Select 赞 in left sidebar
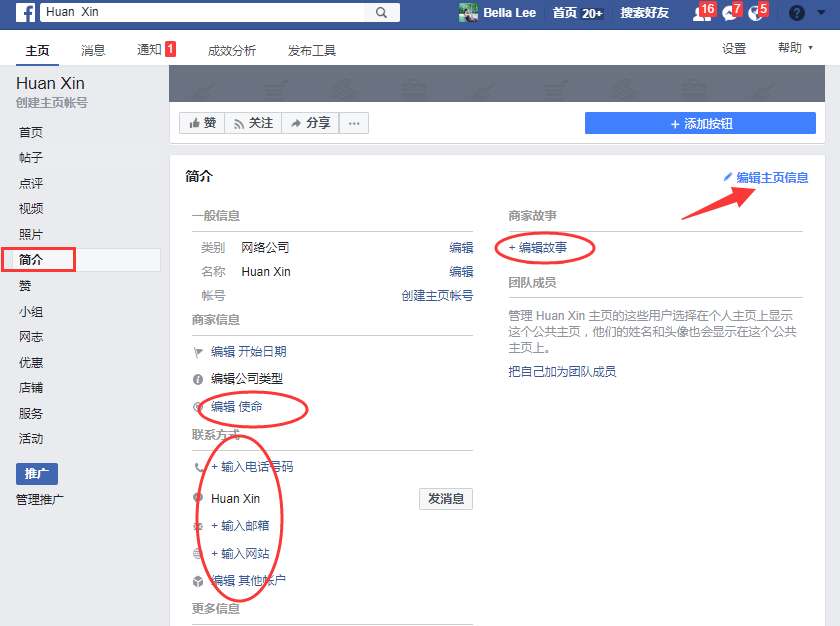This screenshot has height=626, width=840. point(25,285)
